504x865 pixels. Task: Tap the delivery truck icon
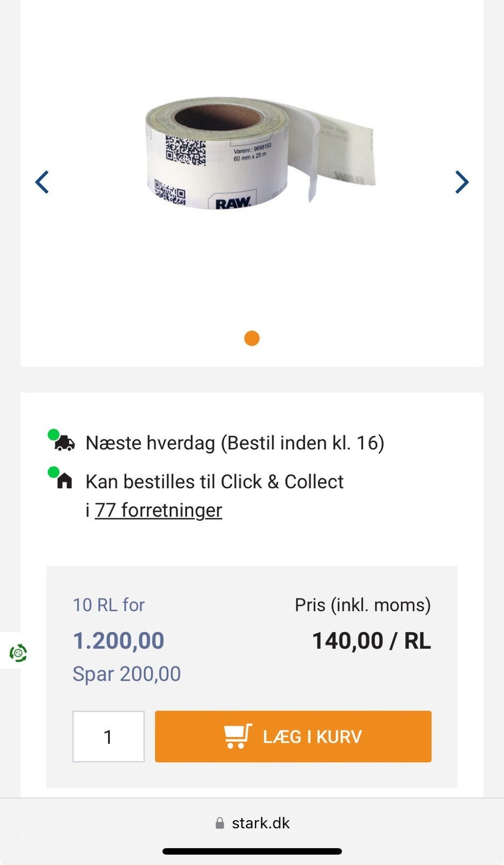point(65,444)
